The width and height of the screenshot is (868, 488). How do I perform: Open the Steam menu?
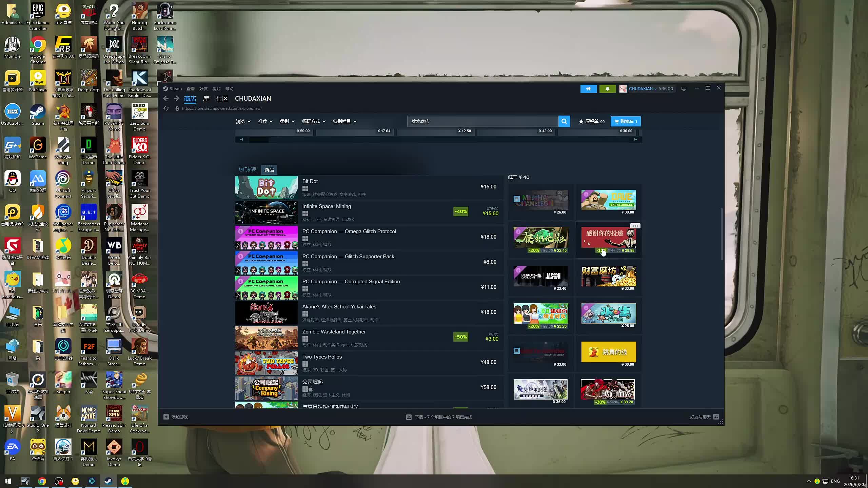tap(172, 89)
